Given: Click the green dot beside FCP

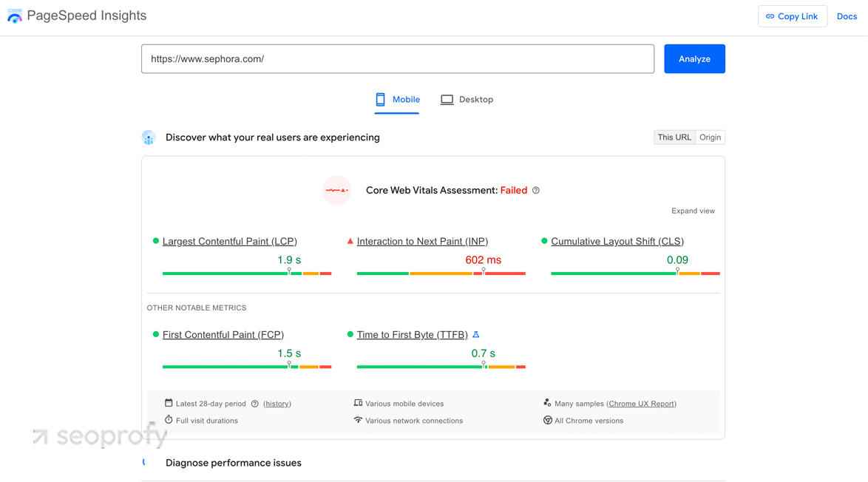Looking at the screenshot, I should tap(155, 334).
